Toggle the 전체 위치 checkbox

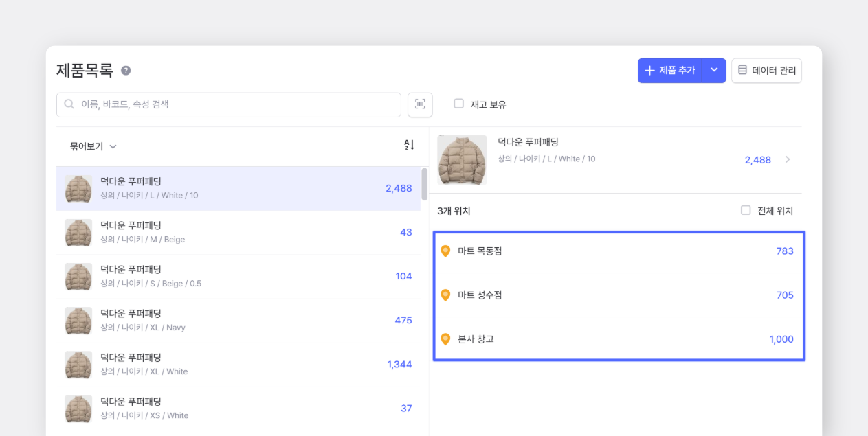[x=746, y=210]
